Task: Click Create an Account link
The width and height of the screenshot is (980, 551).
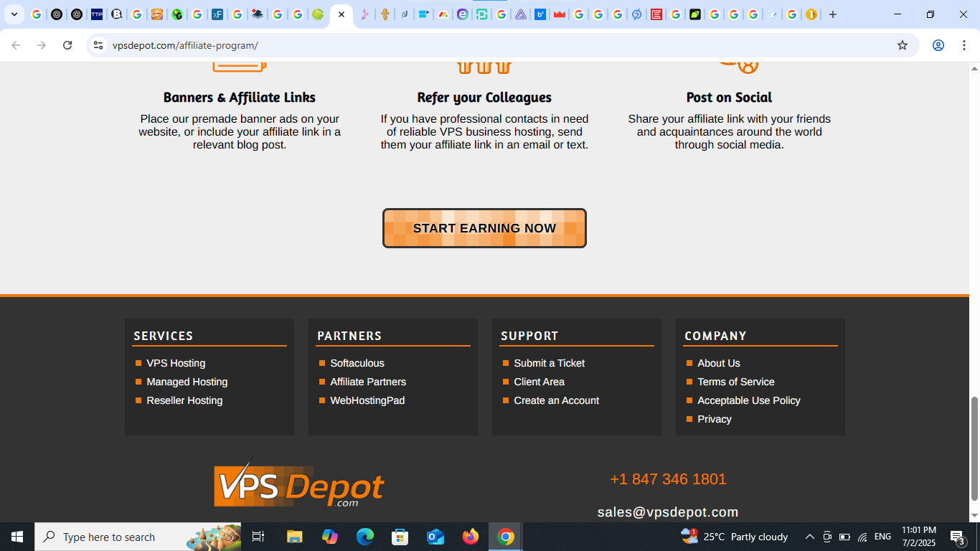Action: 557,400
